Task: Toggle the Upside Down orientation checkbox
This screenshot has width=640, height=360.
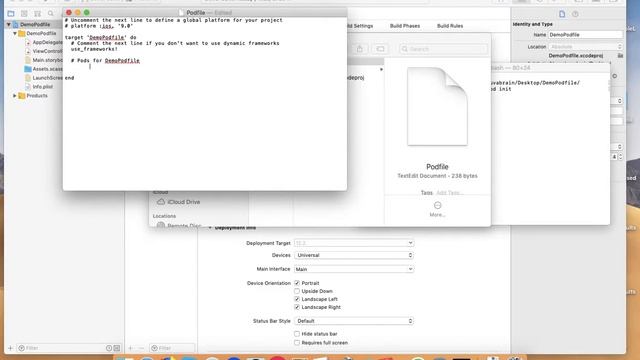Action: click(297, 291)
